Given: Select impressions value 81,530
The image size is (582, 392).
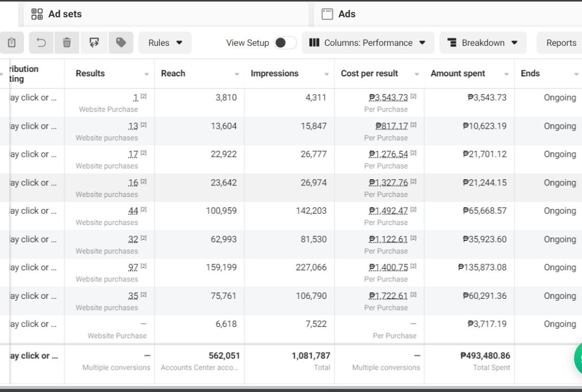Looking at the screenshot, I should point(313,240).
